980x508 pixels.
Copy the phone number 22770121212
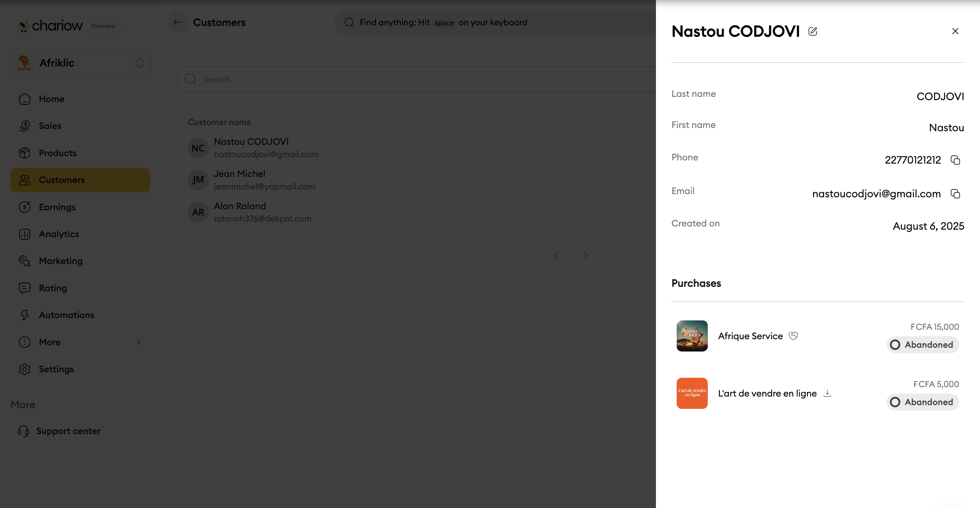click(955, 160)
